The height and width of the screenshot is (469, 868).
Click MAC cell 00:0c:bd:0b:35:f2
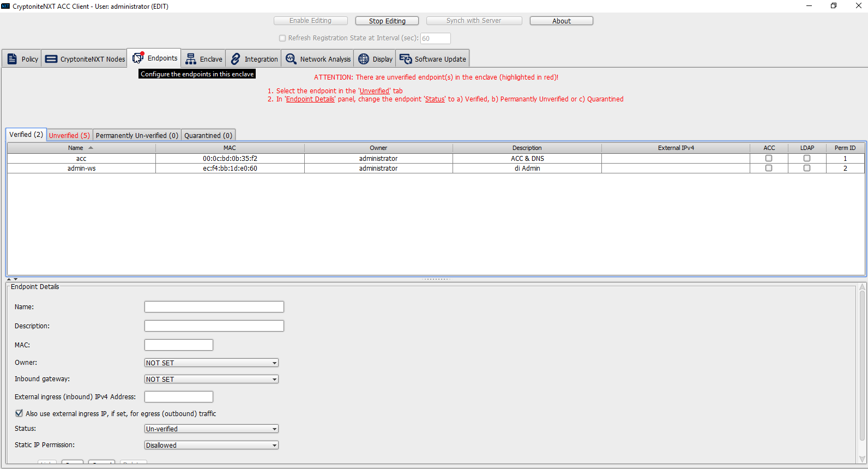pyautogui.click(x=230, y=159)
